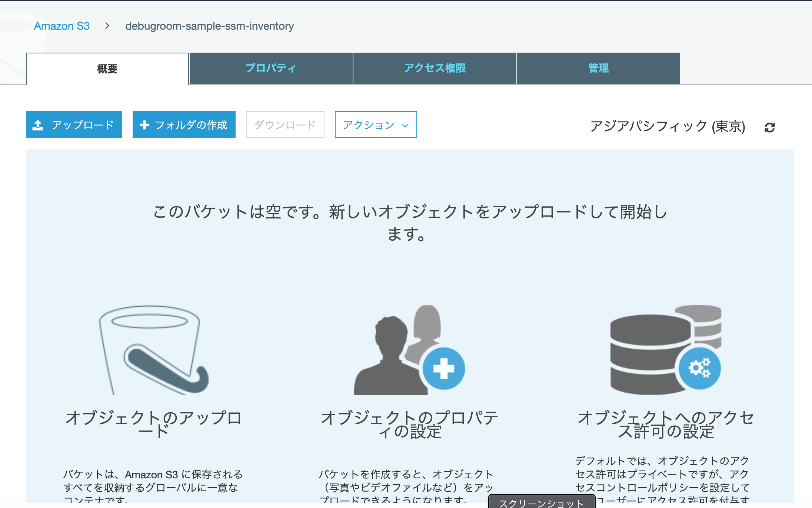Click the オブジェクトへのアクセス許可の設定 heading
812x508 pixels.
click(666, 424)
